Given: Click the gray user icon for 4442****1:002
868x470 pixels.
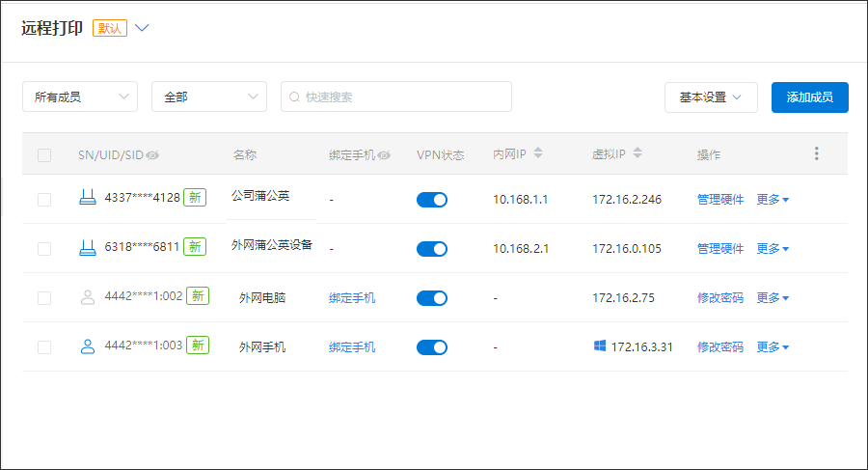Looking at the screenshot, I should pos(88,297).
